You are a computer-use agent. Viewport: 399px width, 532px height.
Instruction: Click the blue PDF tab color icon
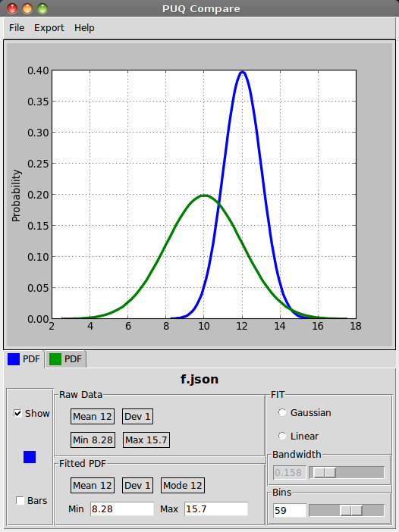[14, 359]
